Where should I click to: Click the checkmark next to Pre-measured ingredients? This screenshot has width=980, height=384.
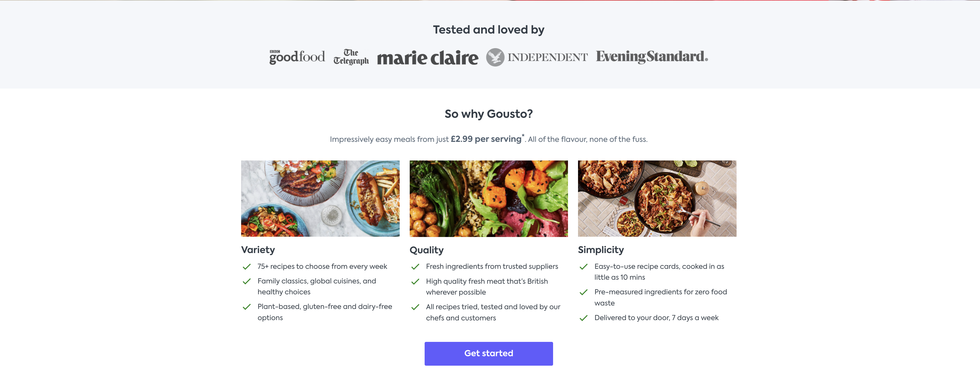pyautogui.click(x=583, y=292)
